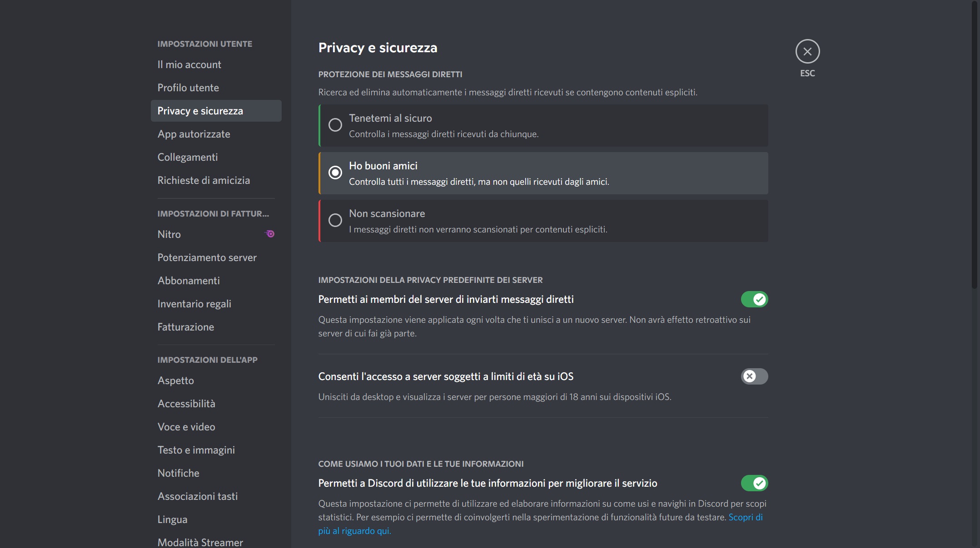Click the Nitro boost icon in sidebar

(x=270, y=234)
